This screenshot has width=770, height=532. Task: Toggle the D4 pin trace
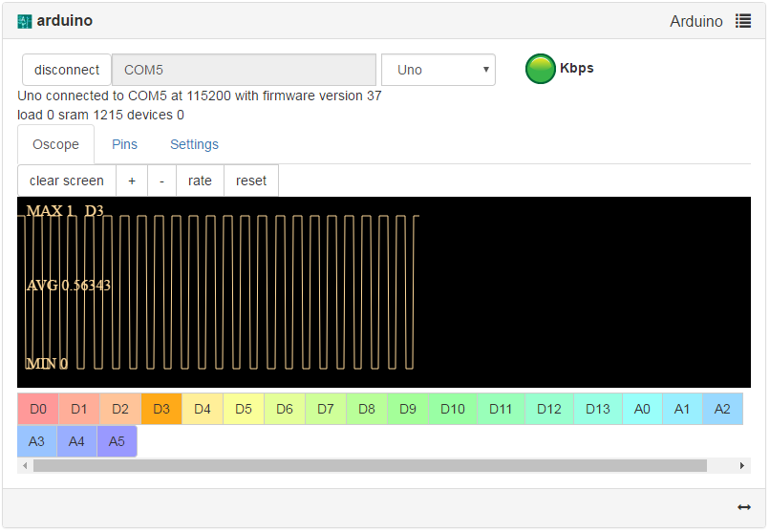(x=203, y=409)
